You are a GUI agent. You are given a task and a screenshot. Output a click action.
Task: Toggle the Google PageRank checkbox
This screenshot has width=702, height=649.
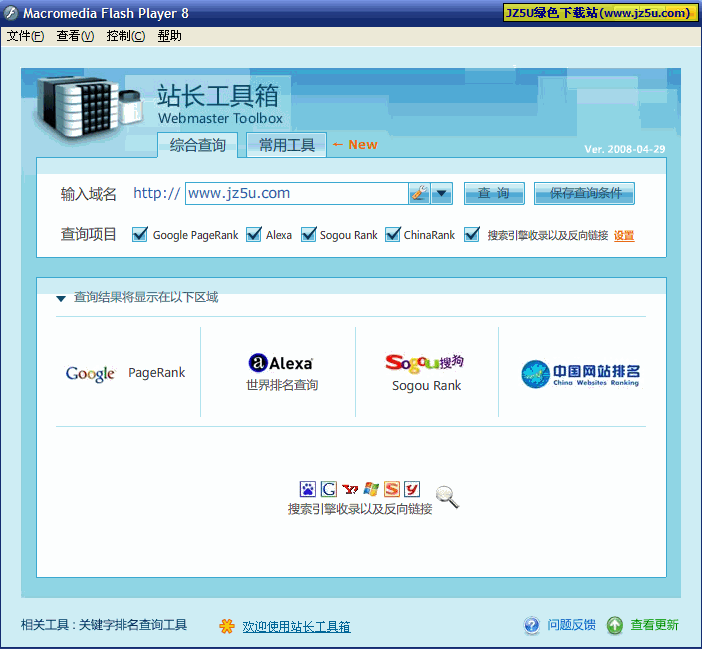coord(140,234)
